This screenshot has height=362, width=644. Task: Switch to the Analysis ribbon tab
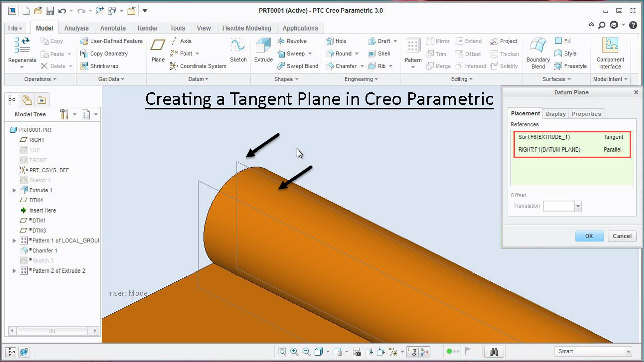pyautogui.click(x=76, y=28)
